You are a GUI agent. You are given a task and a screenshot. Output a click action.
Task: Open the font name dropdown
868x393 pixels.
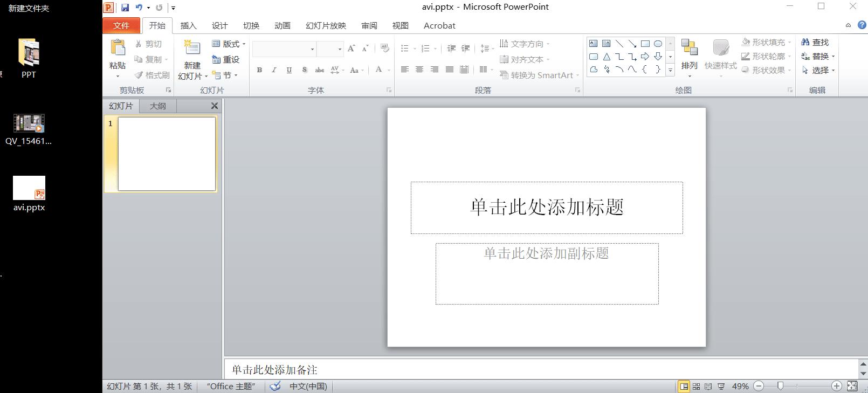[x=312, y=49]
